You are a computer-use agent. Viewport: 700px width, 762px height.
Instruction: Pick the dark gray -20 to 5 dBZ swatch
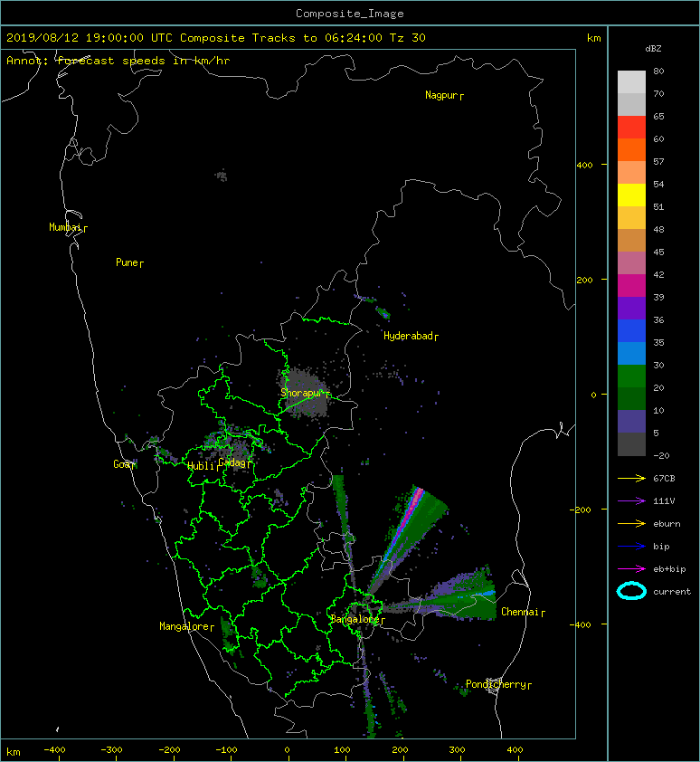[631, 443]
